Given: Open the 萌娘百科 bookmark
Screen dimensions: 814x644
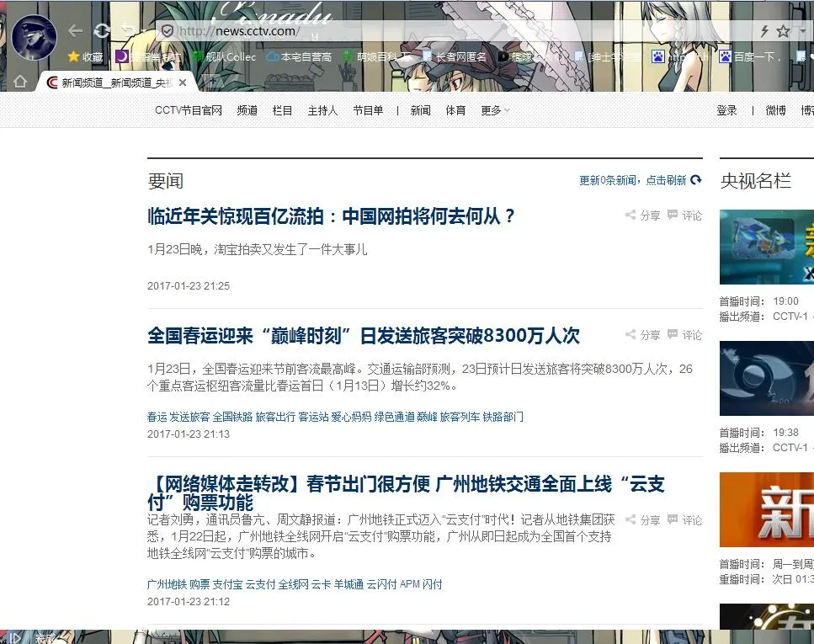Looking at the screenshot, I should click(377, 56).
